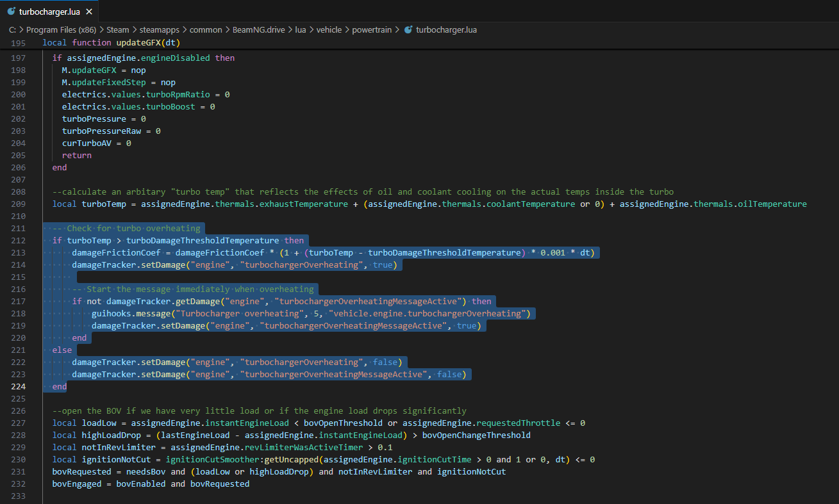Click the Lua file icon in the tab

coord(11,12)
